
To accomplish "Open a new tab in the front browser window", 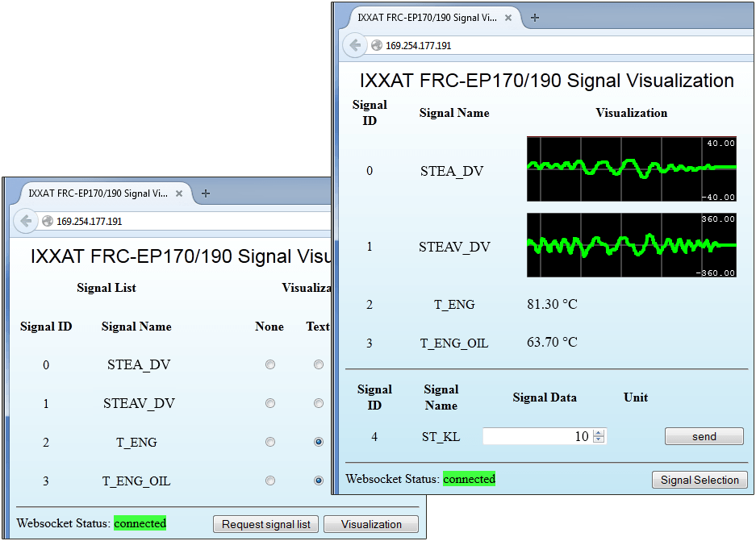I will coord(535,18).
